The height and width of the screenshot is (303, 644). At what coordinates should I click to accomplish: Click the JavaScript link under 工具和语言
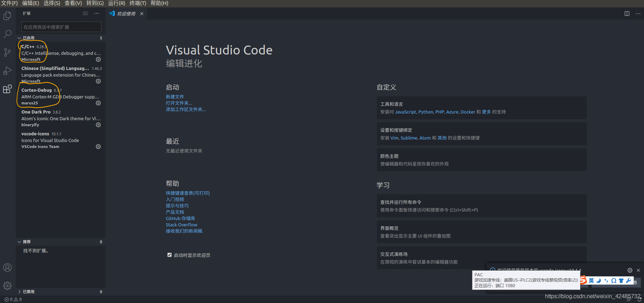[x=406, y=112]
